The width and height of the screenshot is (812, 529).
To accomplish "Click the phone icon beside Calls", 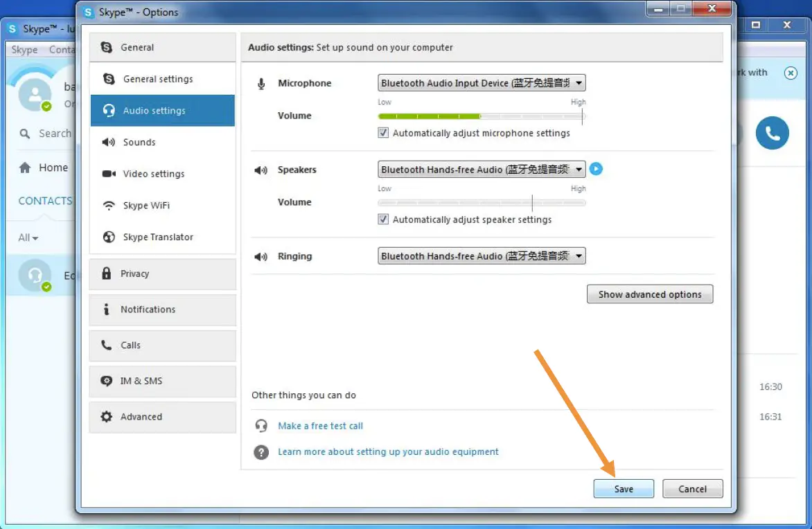I will click(106, 345).
